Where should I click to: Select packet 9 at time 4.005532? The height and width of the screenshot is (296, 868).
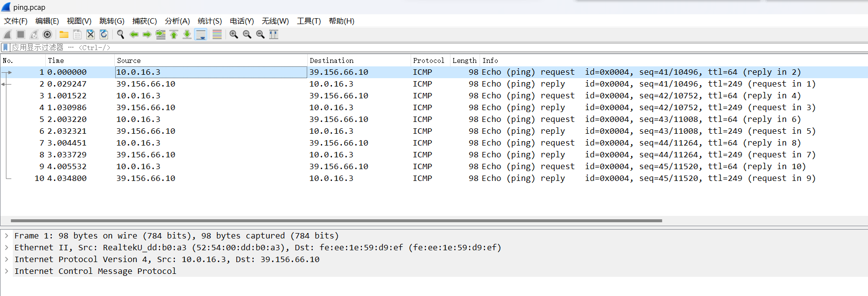click(434, 167)
